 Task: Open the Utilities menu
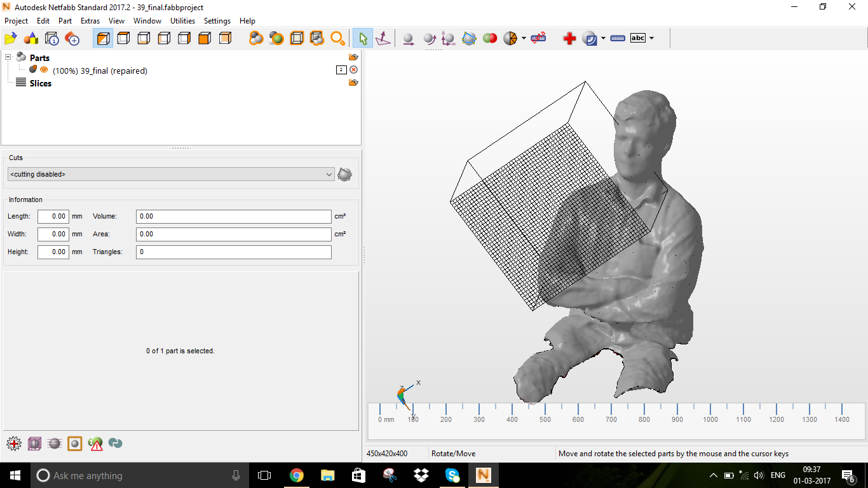(x=182, y=21)
